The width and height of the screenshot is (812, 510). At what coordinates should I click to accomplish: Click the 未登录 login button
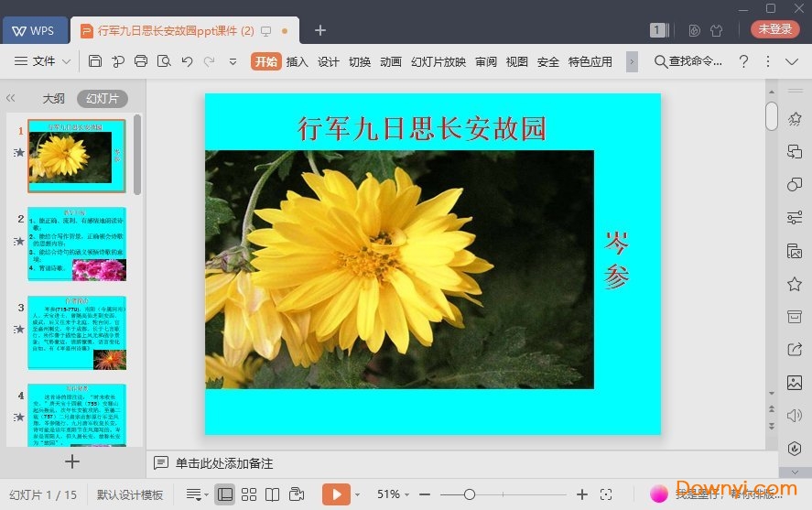pos(774,29)
